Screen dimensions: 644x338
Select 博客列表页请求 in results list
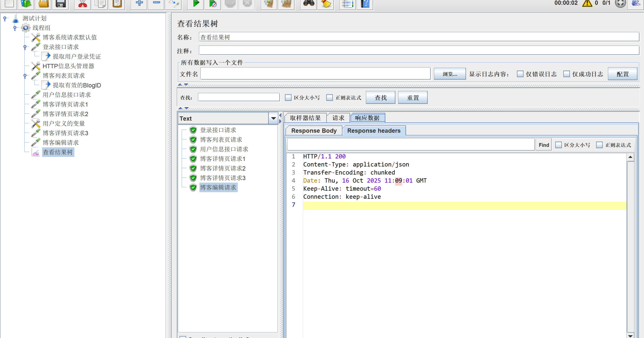pyautogui.click(x=221, y=140)
